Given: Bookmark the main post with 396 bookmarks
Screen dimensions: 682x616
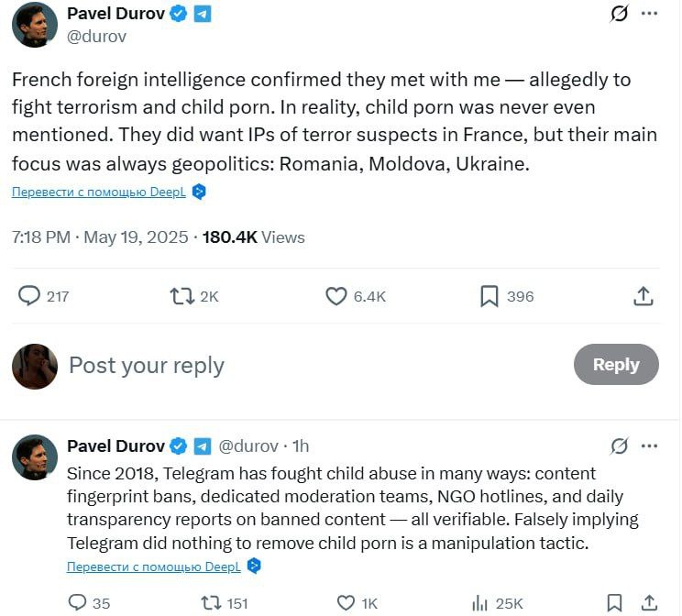Looking at the screenshot, I should [489, 296].
